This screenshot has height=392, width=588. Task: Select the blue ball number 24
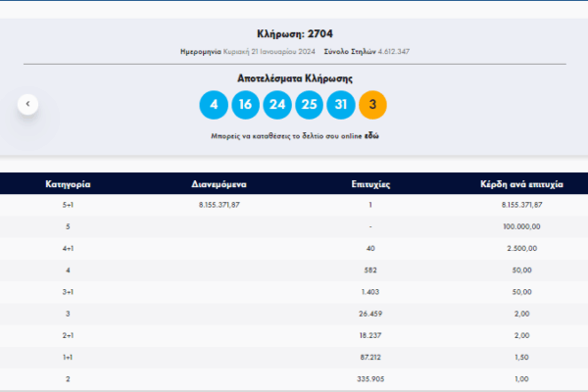277,104
